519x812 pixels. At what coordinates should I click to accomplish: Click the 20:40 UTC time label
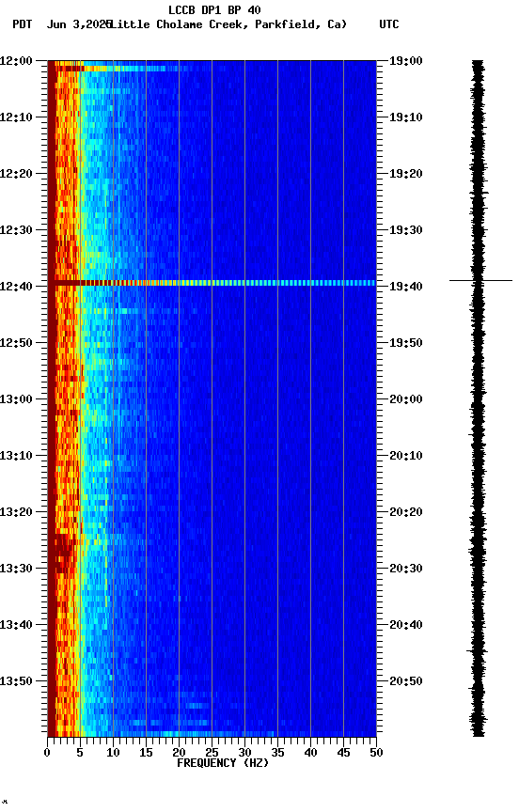406,625
